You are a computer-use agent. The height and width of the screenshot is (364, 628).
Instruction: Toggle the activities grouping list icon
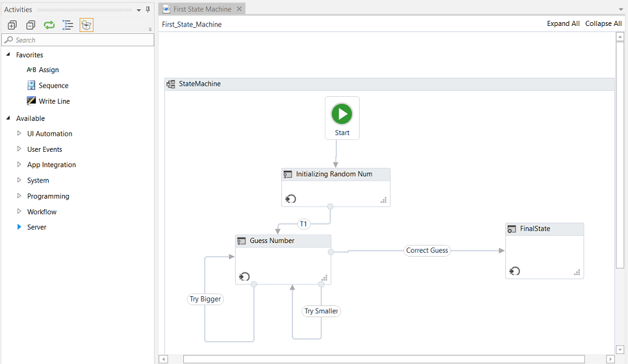coord(68,24)
